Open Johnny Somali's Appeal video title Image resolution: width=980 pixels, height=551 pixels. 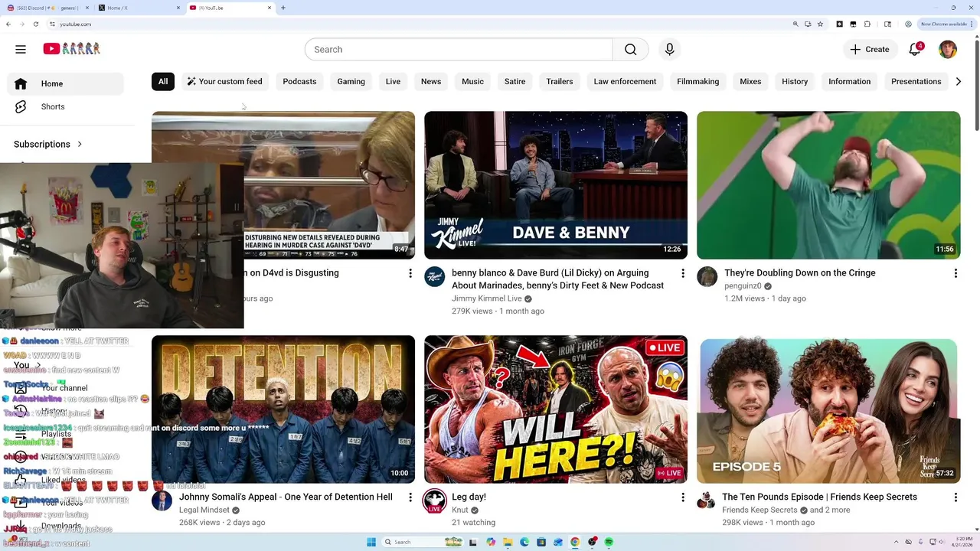pyautogui.click(x=286, y=497)
